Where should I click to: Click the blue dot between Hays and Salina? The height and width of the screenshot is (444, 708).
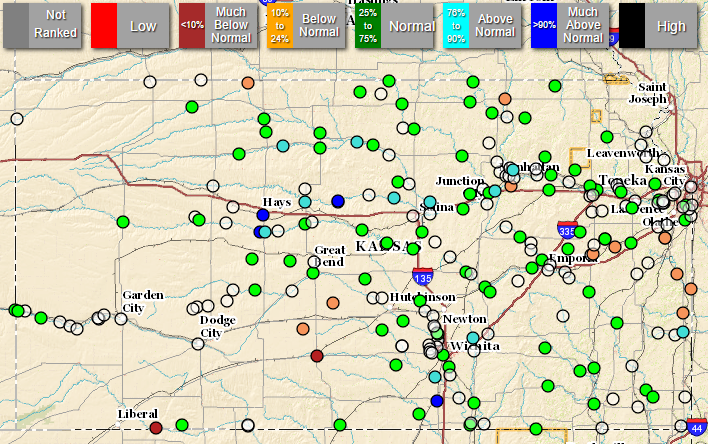tap(338, 201)
